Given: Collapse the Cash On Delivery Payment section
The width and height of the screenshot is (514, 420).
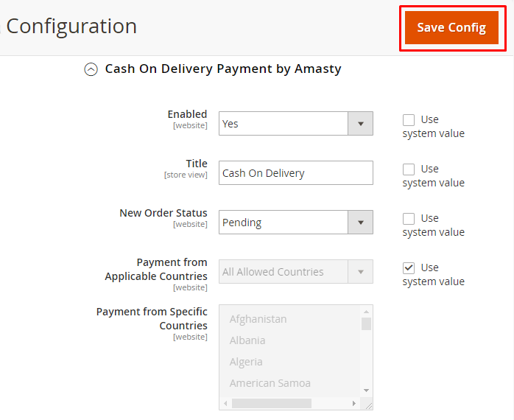Looking at the screenshot, I should 91,69.
